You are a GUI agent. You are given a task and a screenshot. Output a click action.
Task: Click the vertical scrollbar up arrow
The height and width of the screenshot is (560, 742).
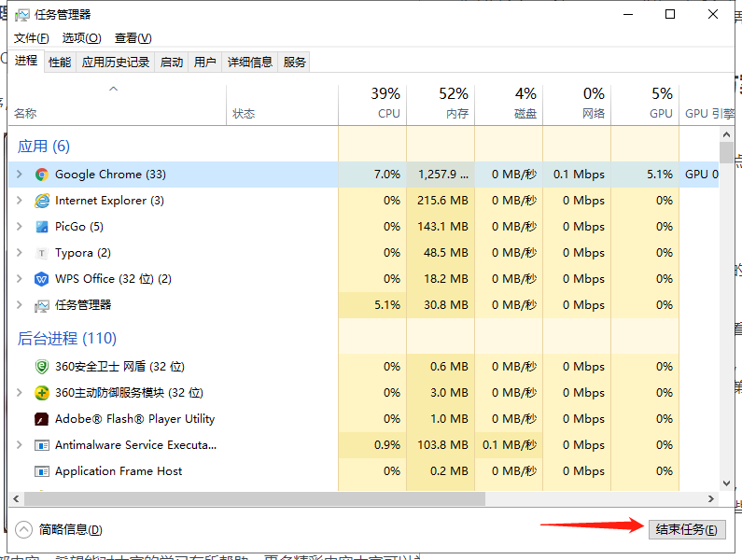pyautogui.click(x=726, y=135)
